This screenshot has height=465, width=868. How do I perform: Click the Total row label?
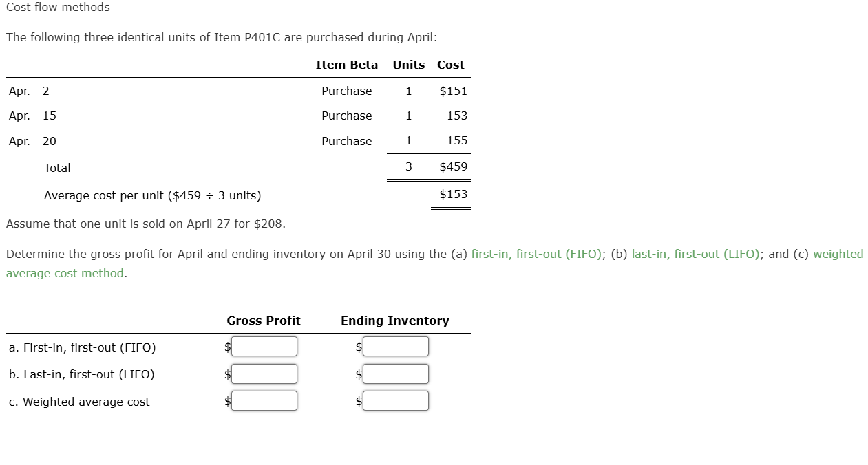tap(57, 168)
